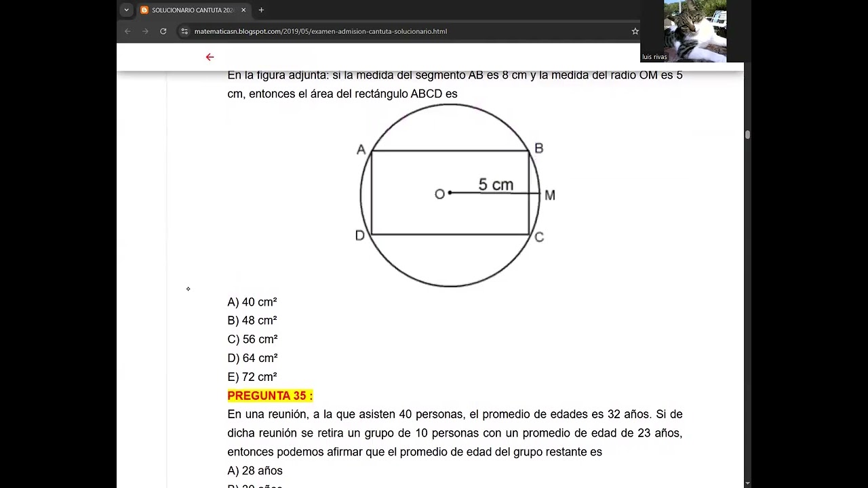
Task: Open a new browser tab
Action: [x=261, y=10]
